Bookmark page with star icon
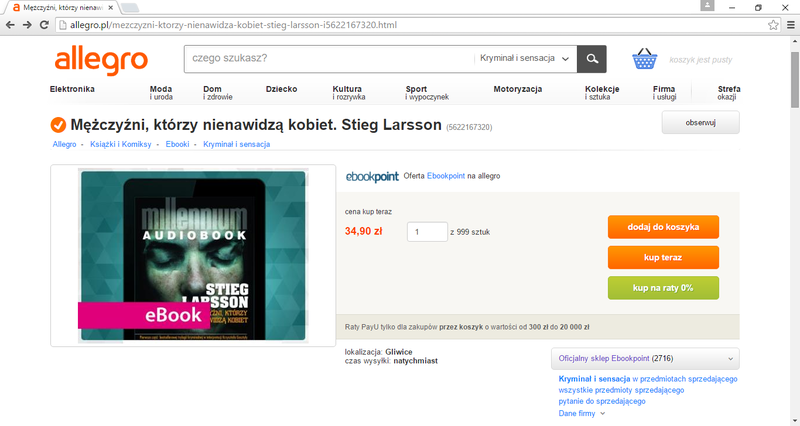 [x=773, y=25]
